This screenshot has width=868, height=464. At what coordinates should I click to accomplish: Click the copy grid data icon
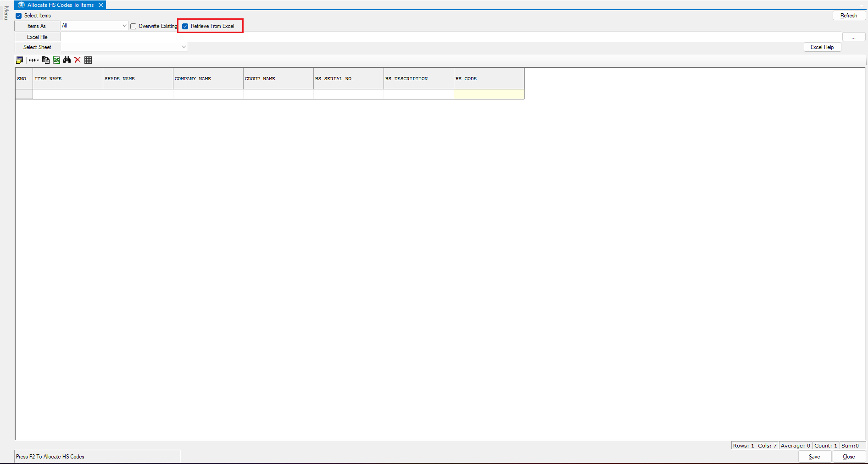pyautogui.click(x=46, y=60)
